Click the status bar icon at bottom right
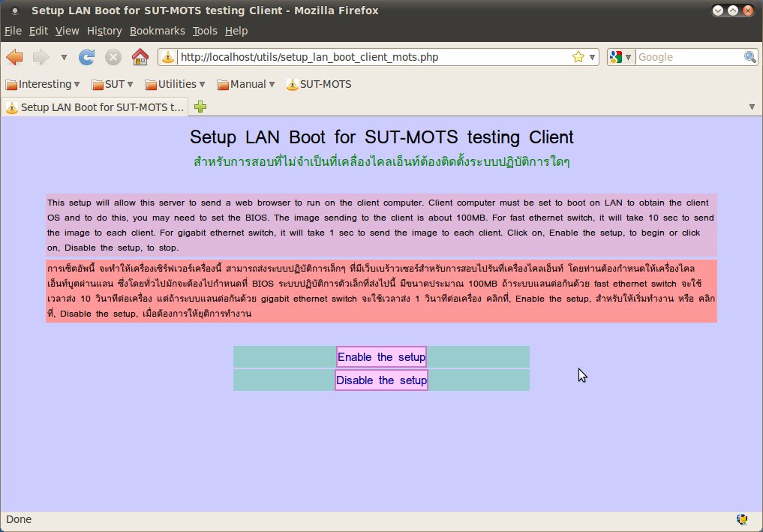763x532 pixels. 742,519
